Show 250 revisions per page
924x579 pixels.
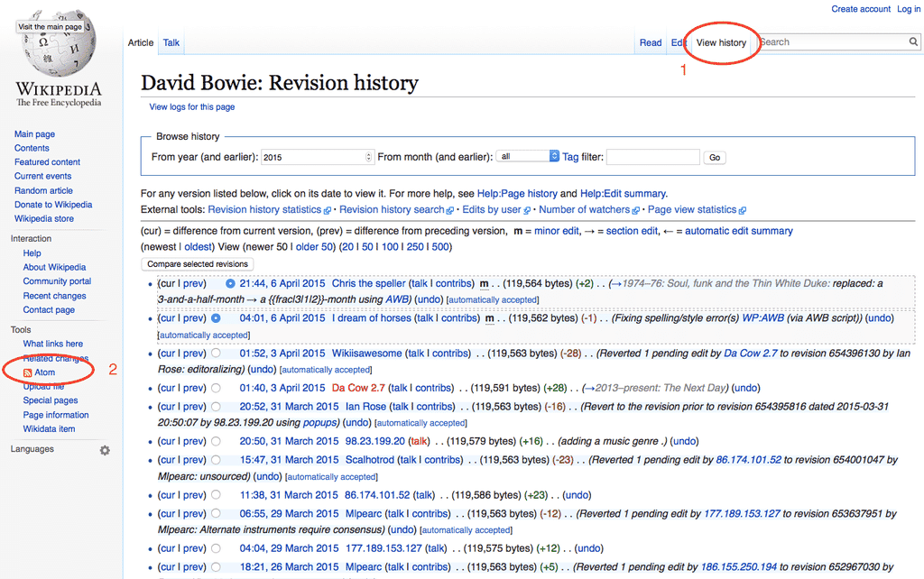[x=415, y=247]
